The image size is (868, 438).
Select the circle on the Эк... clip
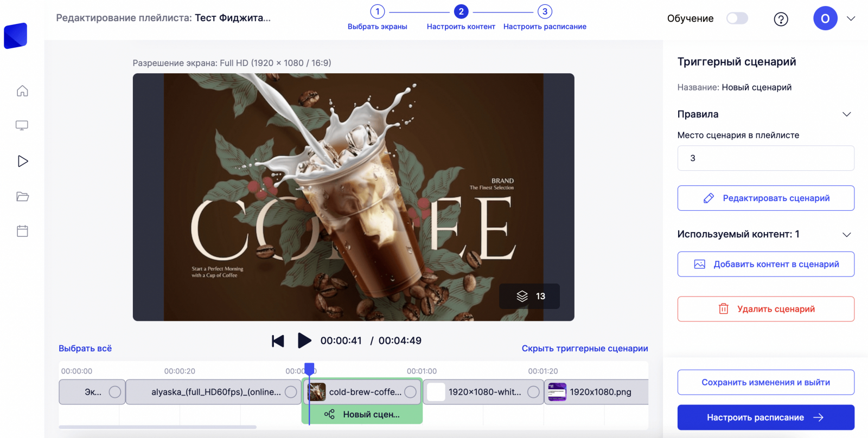coord(115,392)
